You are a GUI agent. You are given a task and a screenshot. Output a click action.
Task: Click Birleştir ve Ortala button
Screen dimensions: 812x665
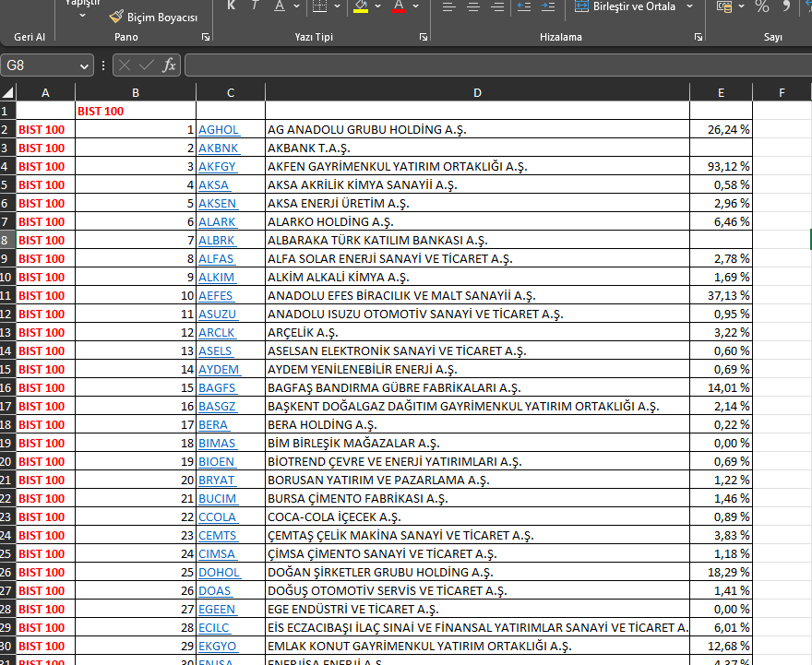pyautogui.click(x=626, y=6)
